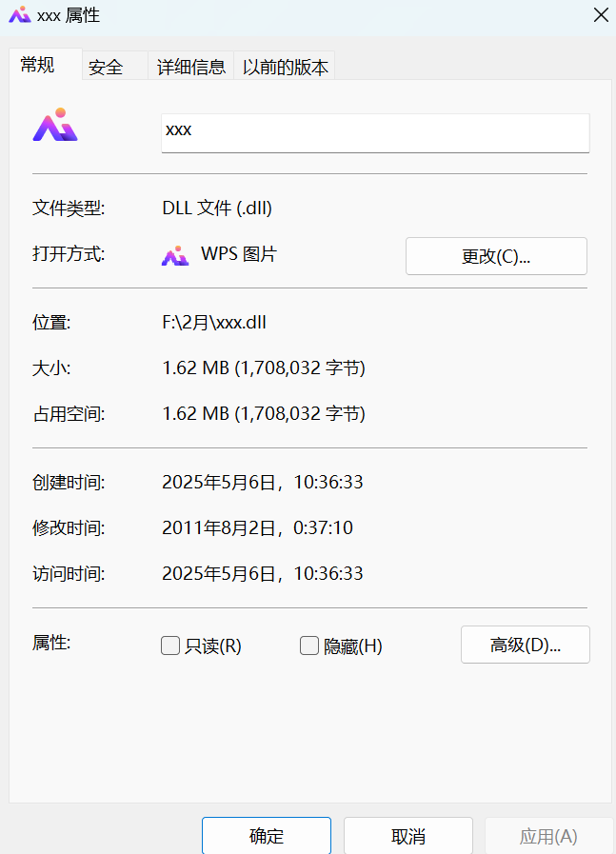Open the 以前的版本 tab

point(285,66)
